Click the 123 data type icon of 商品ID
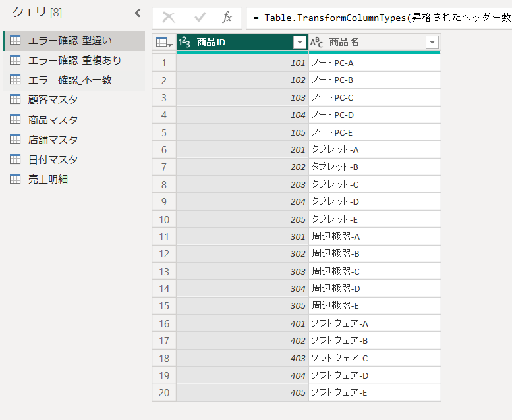 (x=185, y=42)
